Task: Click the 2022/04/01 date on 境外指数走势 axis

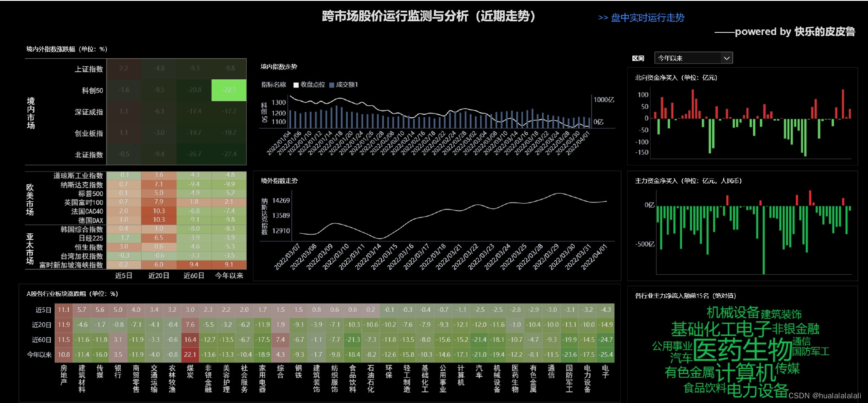Action: coord(594,256)
